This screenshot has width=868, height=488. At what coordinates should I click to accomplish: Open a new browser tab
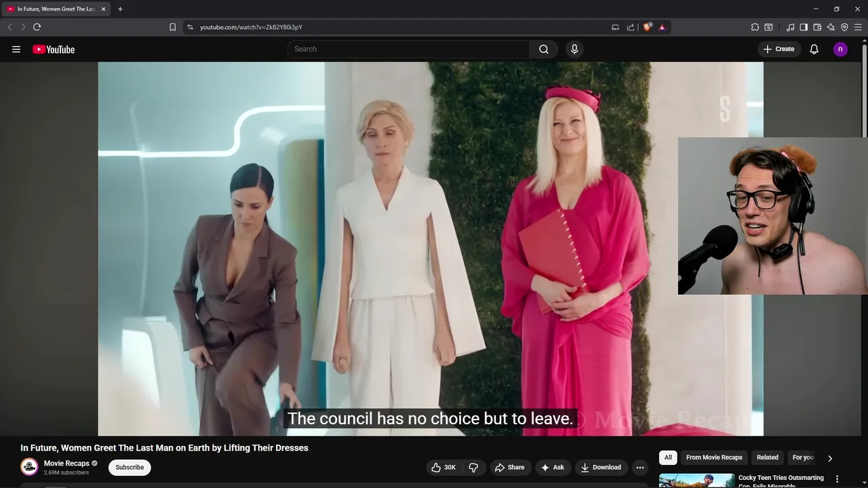point(120,9)
